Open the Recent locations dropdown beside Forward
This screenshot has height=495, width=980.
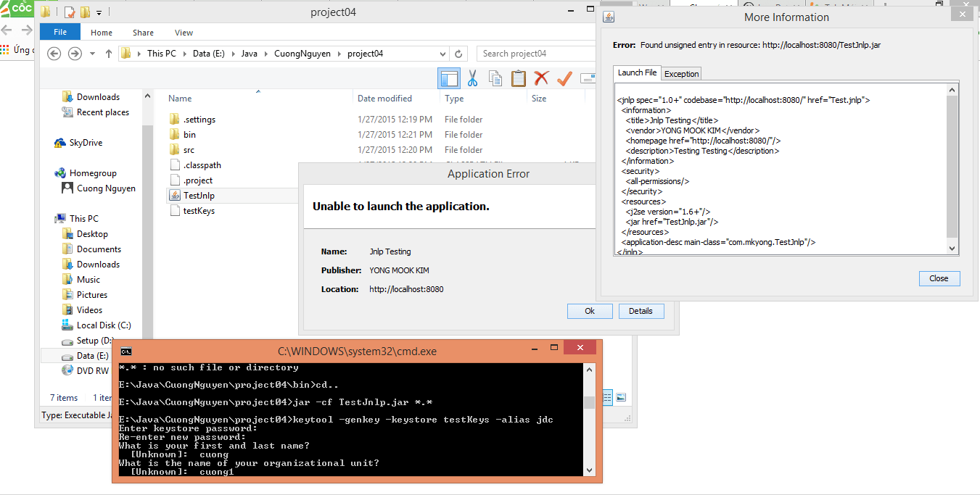(92, 54)
